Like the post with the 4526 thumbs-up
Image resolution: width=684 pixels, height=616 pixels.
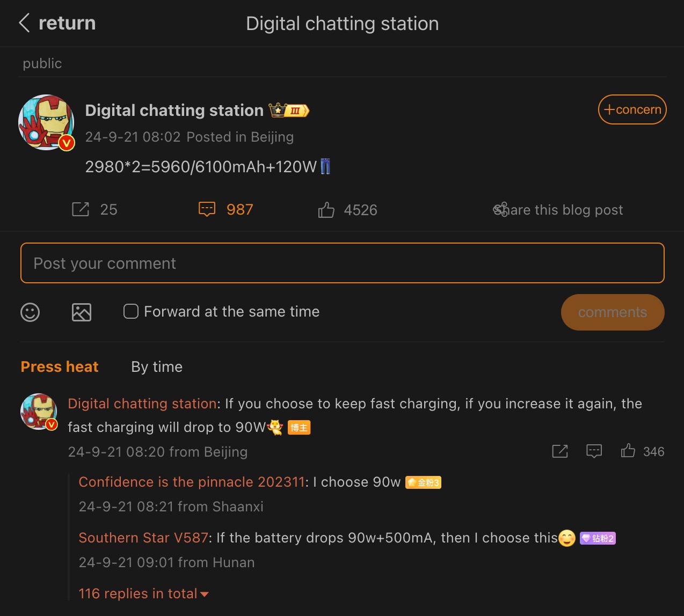pos(326,210)
